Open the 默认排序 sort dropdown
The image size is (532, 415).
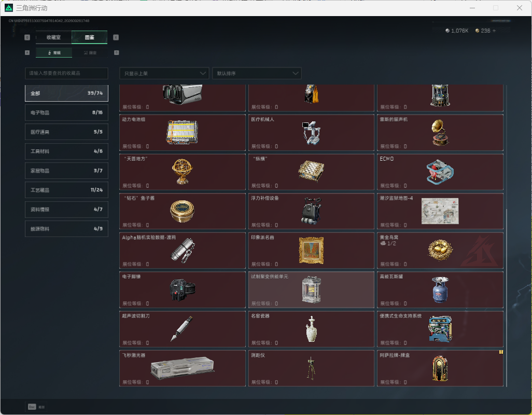[x=257, y=73]
